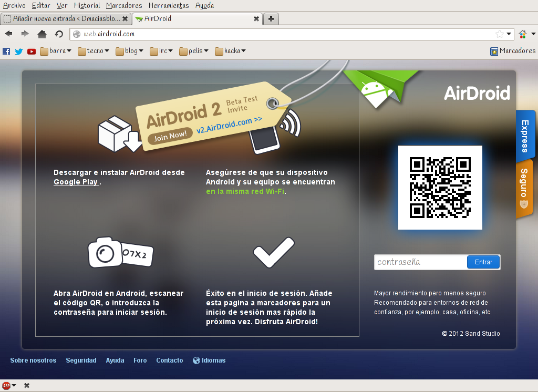
Task: Open a new tab with the plus button
Action: point(271,19)
